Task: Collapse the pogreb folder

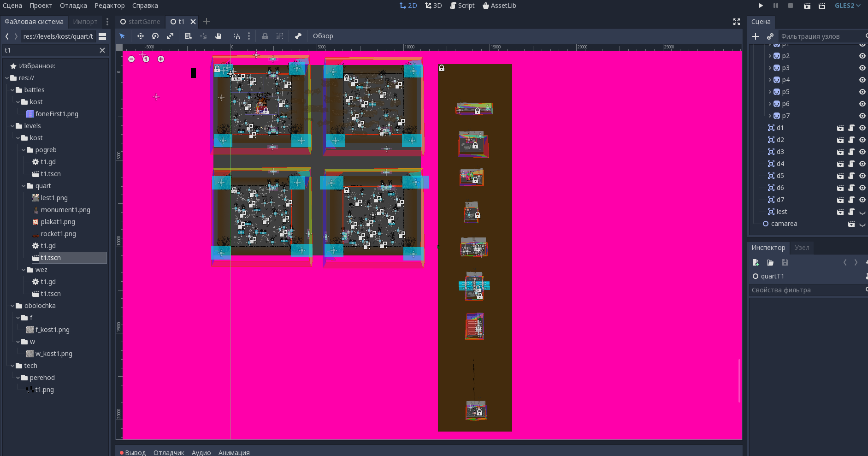Action: pyautogui.click(x=24, y=150)
